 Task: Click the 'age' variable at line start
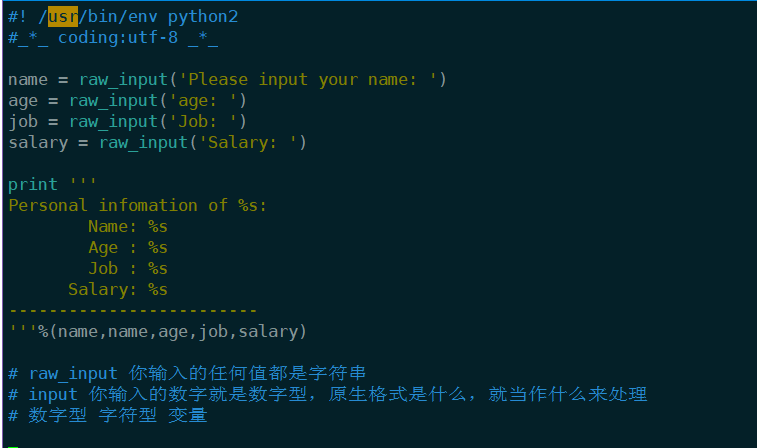pyautogui.click(x=23, y=100)
